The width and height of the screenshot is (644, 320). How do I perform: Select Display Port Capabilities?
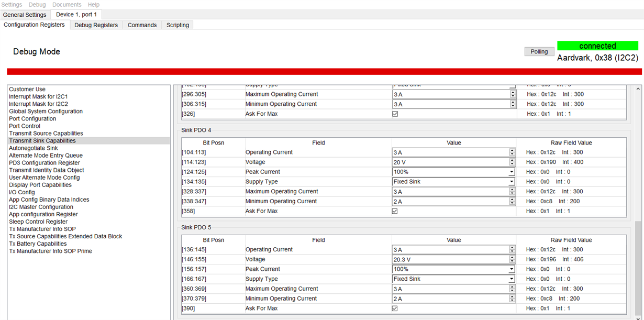coord(40,184)
